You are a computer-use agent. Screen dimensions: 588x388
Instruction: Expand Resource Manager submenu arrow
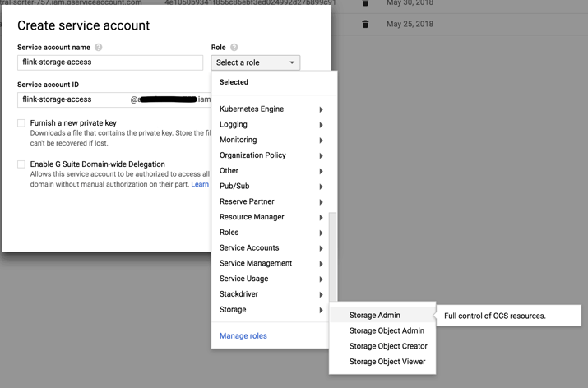point(321,218)
